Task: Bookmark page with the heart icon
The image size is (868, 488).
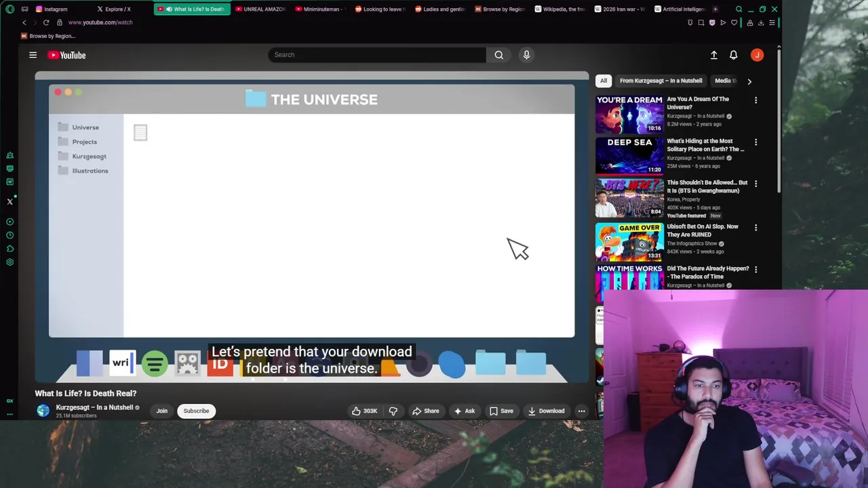Action: click(x=734, y=22)
